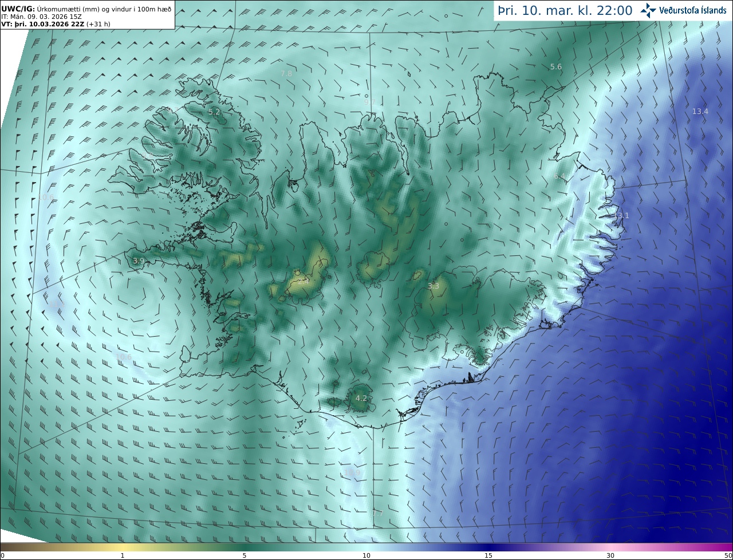Click the 10.9 value south of Iceland
The width and height of the screenshot is (733, 560).
(x=352, y=472)
